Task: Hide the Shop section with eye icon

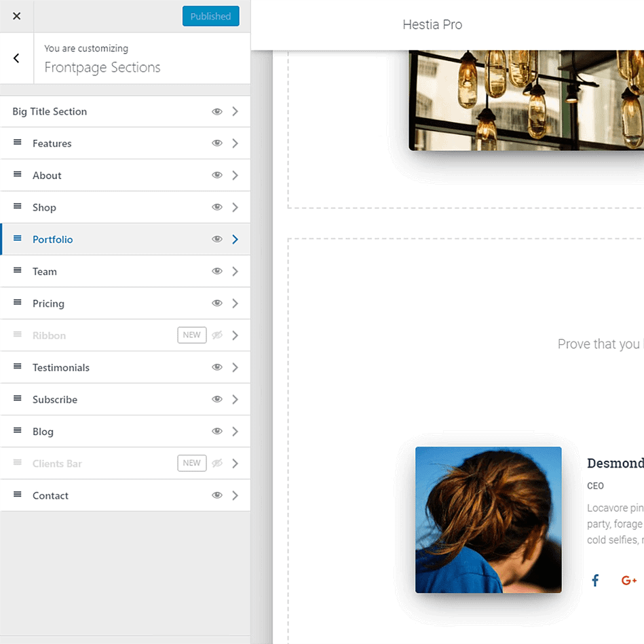Action: point(217,207)
